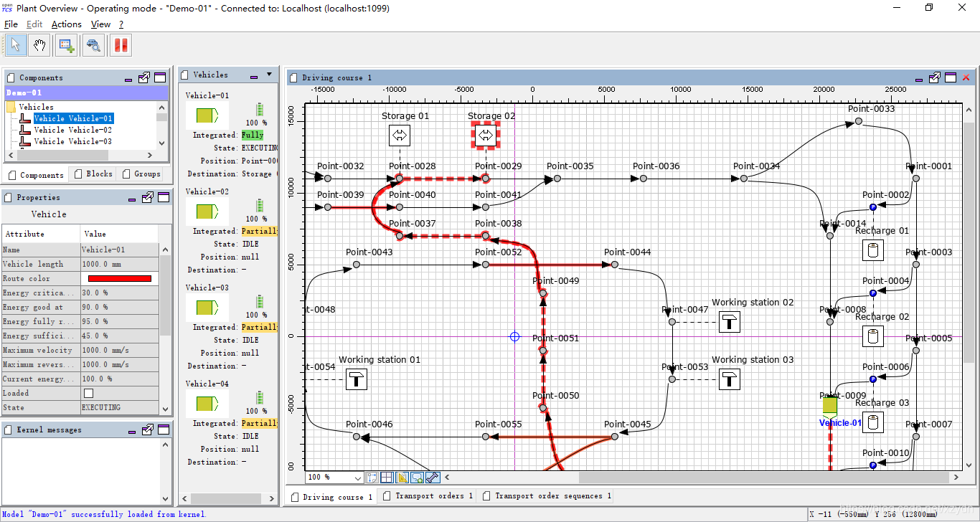This screenshot has height=522, width=980.
Task: Click the create transport order icon
Action: [x=67, y=45]
